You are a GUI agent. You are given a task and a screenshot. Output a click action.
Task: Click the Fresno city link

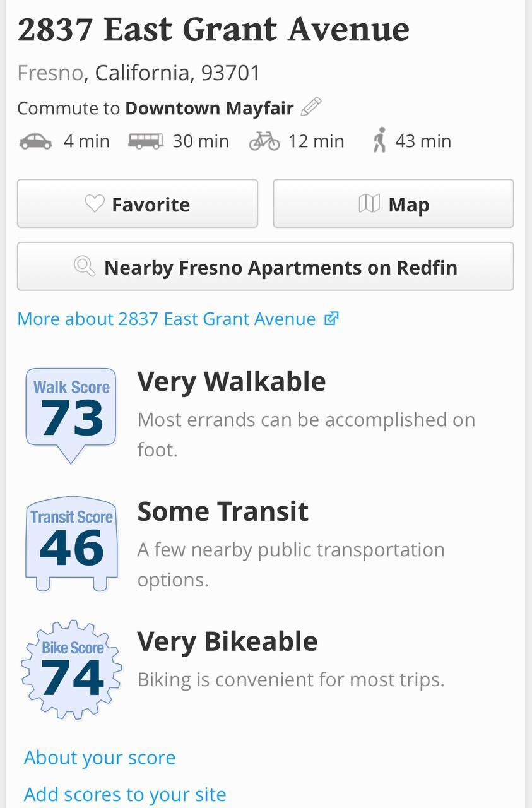[50, 73]
